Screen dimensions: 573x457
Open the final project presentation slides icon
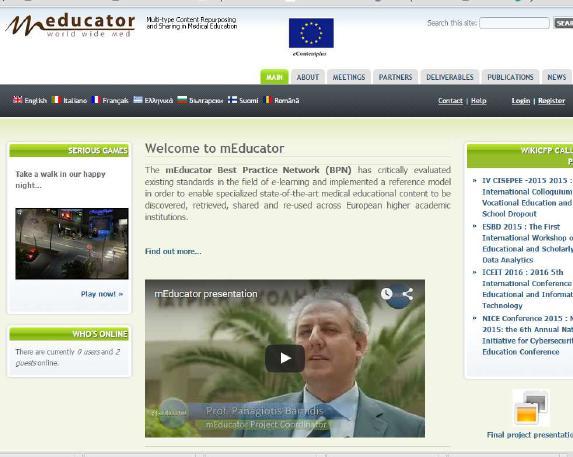click(531, 407)
